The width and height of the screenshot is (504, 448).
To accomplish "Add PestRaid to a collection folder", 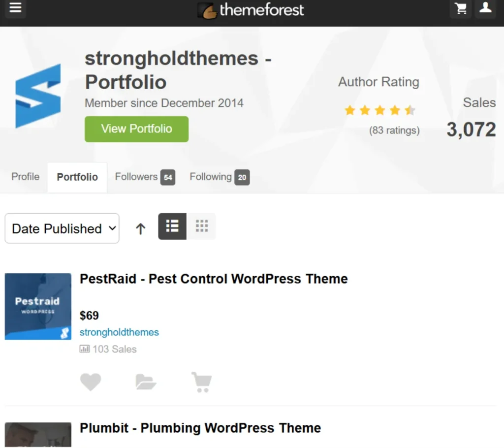I will (x=146, y=382).
